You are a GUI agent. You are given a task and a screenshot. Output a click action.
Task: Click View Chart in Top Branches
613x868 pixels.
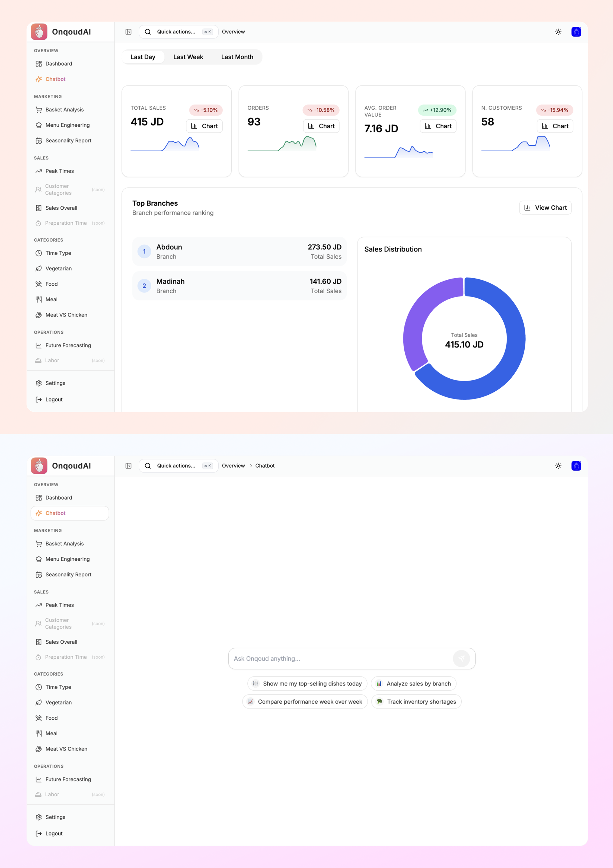tap(545, 208)
